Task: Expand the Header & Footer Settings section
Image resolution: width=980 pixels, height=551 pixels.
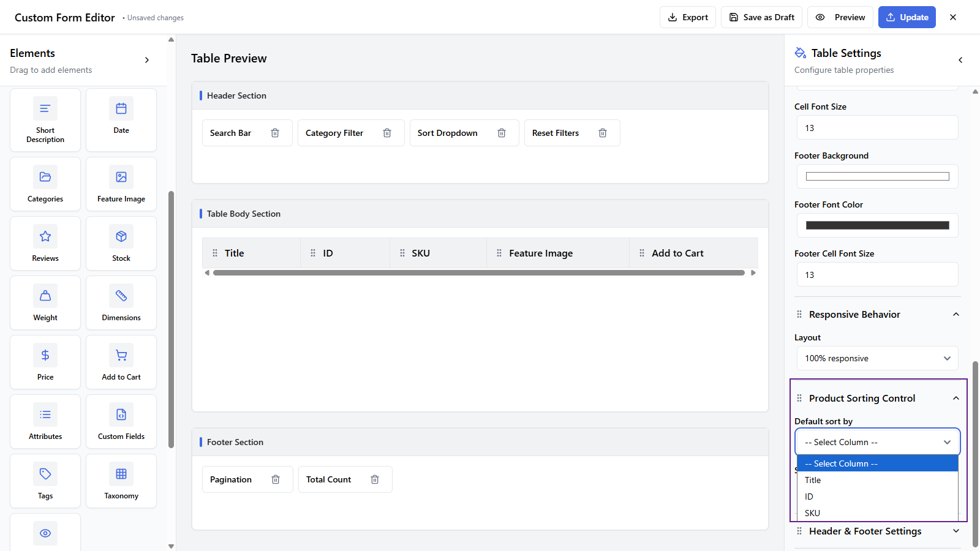Action: [956, 531]
